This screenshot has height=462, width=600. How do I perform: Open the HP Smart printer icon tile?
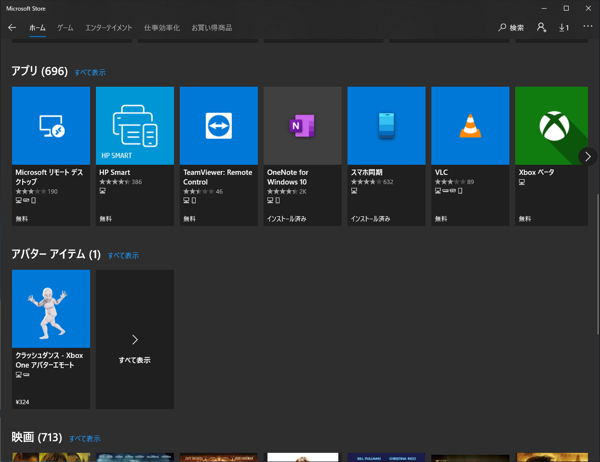[135, 126]
